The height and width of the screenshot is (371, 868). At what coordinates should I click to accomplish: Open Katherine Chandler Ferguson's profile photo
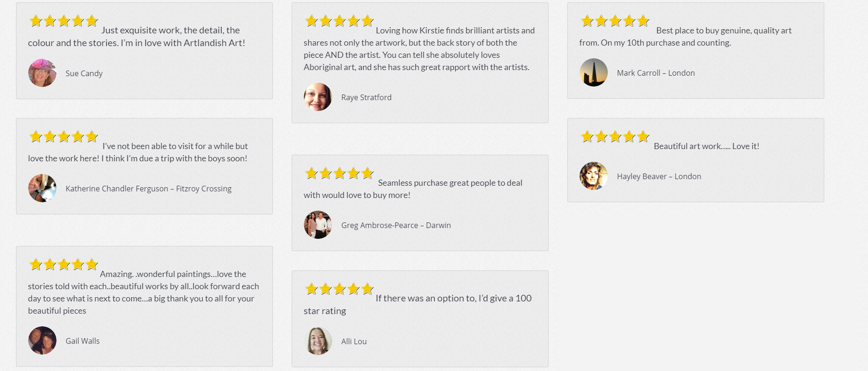pyautogui.click(x=42, y=188)
